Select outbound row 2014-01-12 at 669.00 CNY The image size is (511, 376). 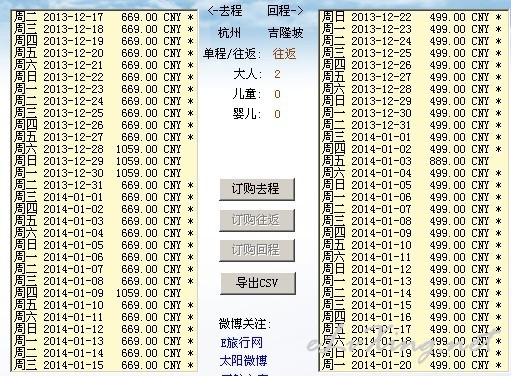(104, 329)
